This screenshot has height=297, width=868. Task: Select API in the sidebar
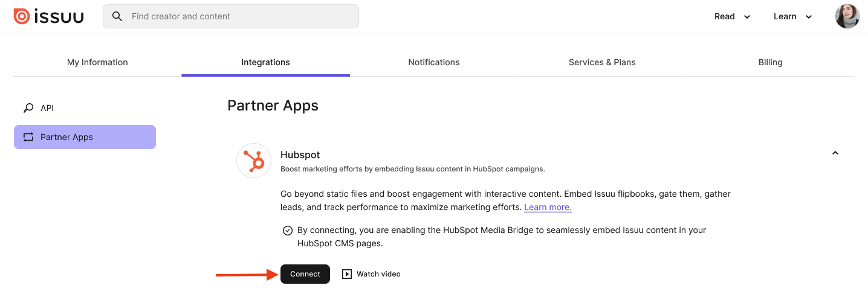(85, 108)
